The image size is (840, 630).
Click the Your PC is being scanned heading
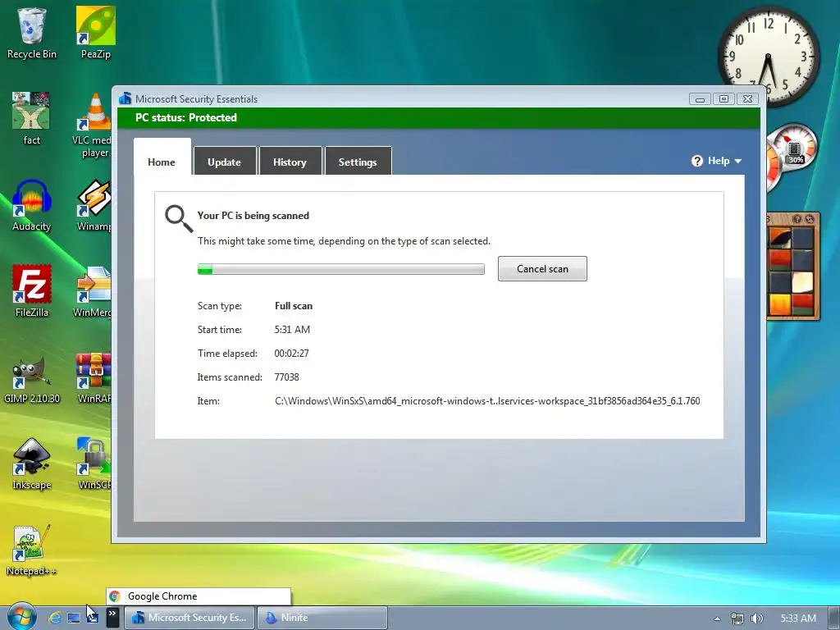click(253, 216)
